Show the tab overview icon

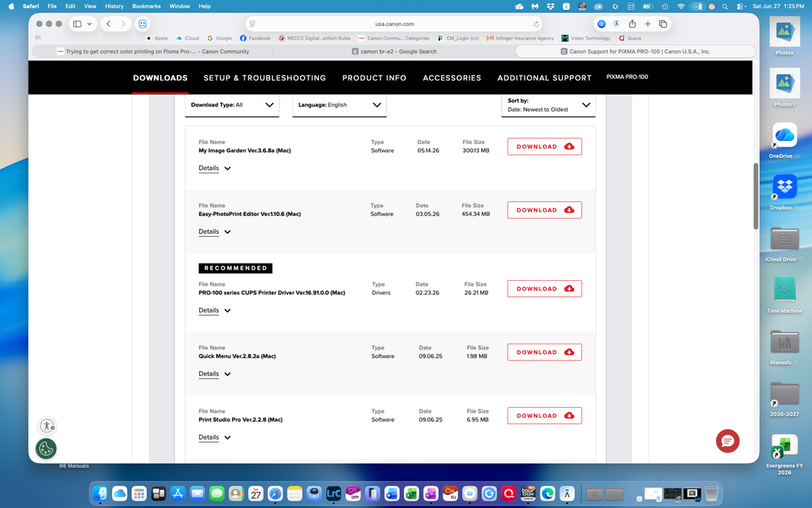point(663,24)
